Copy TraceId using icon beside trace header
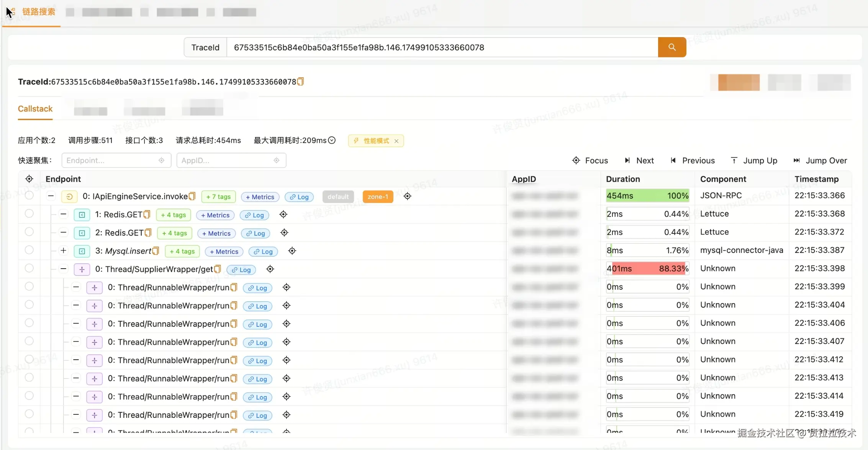 click(301, 82)
